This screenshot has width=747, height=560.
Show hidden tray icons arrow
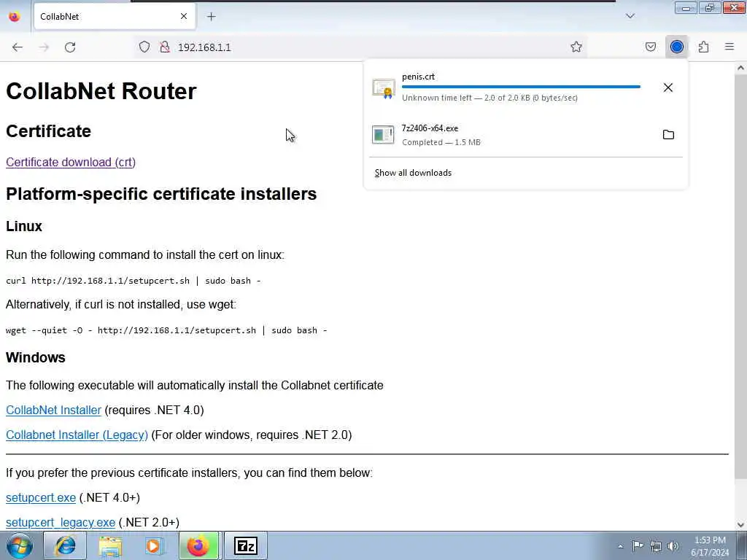pos(620,546)
